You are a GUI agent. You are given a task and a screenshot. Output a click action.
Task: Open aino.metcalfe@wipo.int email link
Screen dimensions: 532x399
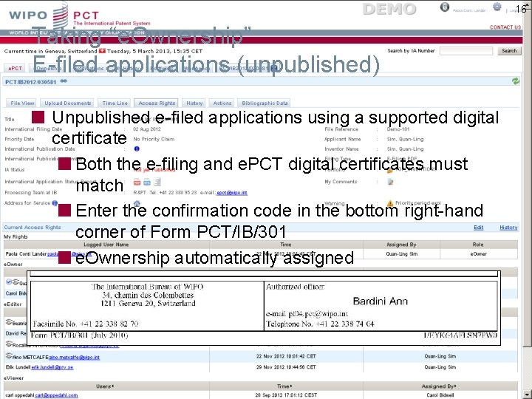point(75,358)
